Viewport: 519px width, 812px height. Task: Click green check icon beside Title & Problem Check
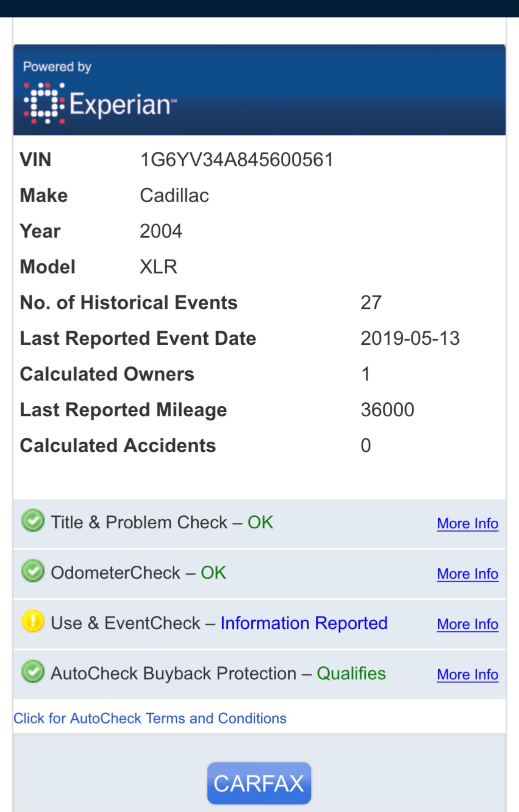[33, 520]
